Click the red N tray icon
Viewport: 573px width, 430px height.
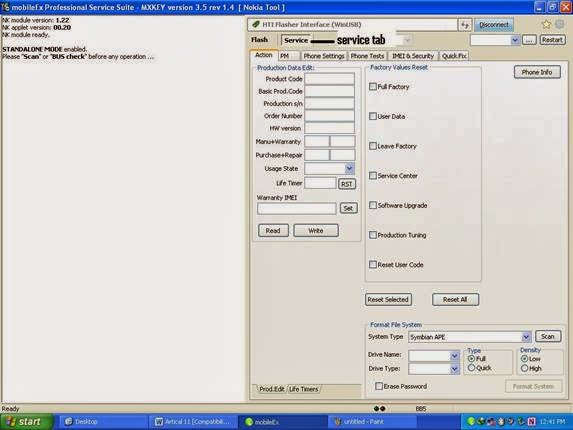[x=531, y=422]
